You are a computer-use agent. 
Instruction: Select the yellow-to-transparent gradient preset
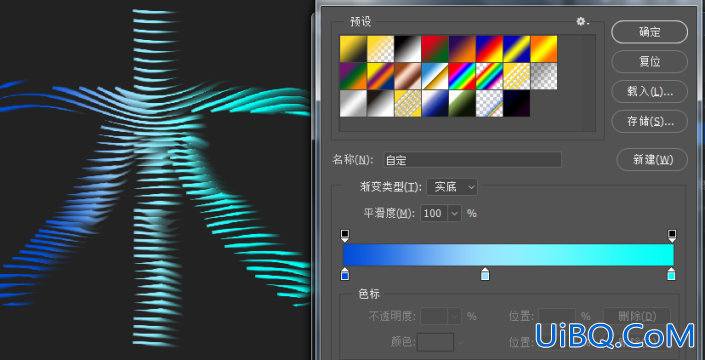pos(381,49)
